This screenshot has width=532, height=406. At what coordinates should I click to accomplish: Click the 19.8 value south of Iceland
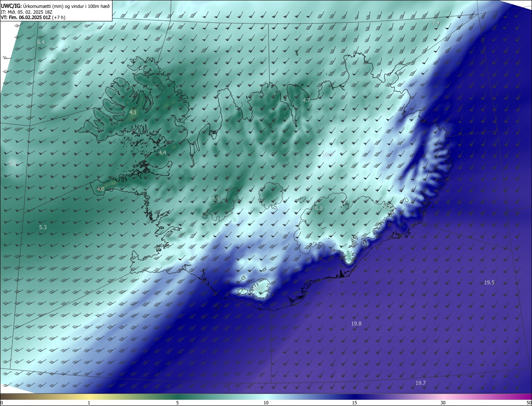tap(356, 323)
